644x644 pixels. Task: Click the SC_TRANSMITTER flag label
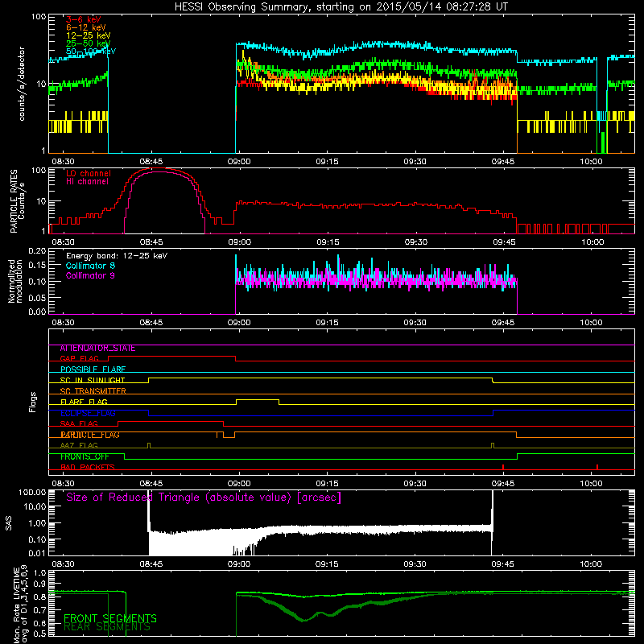click(x=93, y=391)
